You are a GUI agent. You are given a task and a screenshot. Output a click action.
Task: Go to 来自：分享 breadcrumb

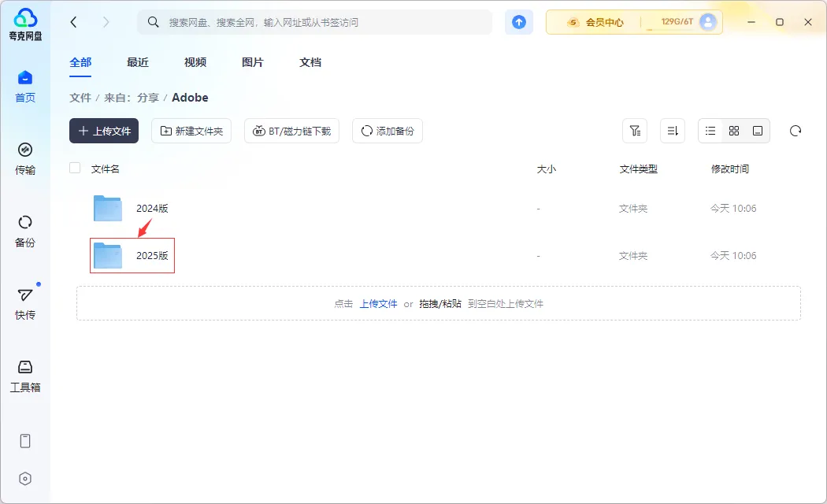(x=132, y=98)
